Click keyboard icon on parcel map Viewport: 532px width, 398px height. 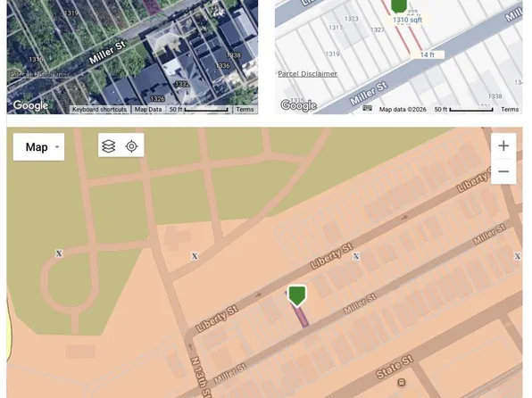point(367,108)
